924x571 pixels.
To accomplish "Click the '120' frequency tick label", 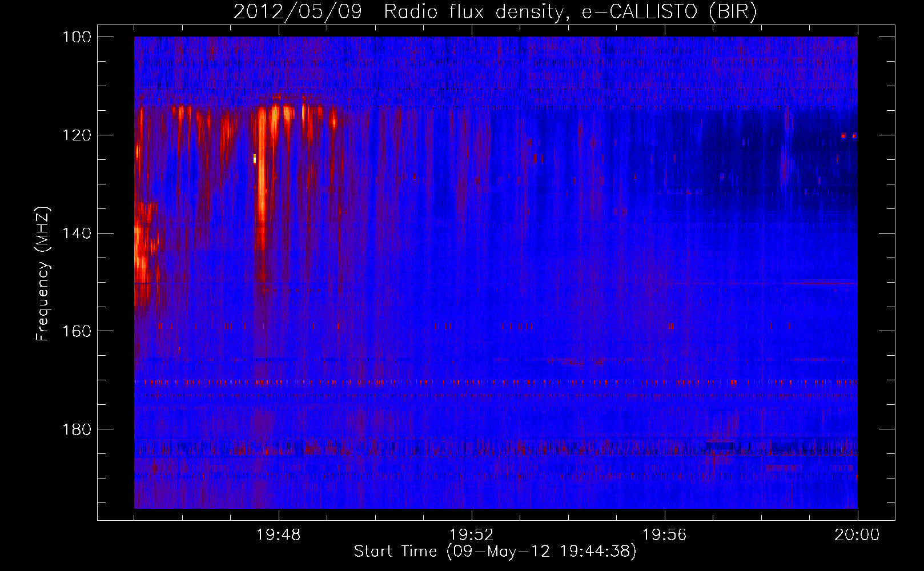I will (77, 135).
